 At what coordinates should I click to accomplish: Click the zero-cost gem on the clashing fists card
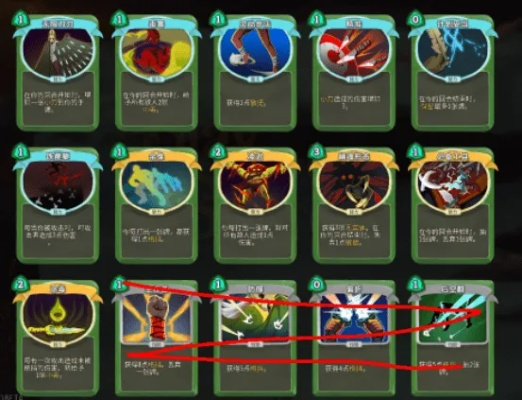316,284
